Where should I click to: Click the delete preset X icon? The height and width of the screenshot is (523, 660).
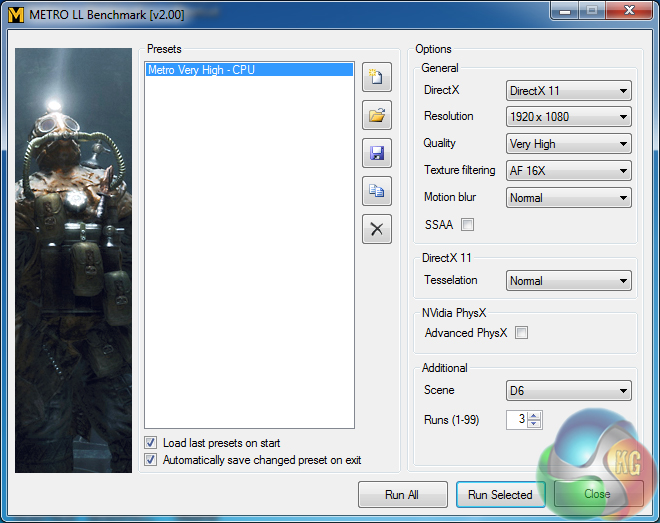[377, 229]
